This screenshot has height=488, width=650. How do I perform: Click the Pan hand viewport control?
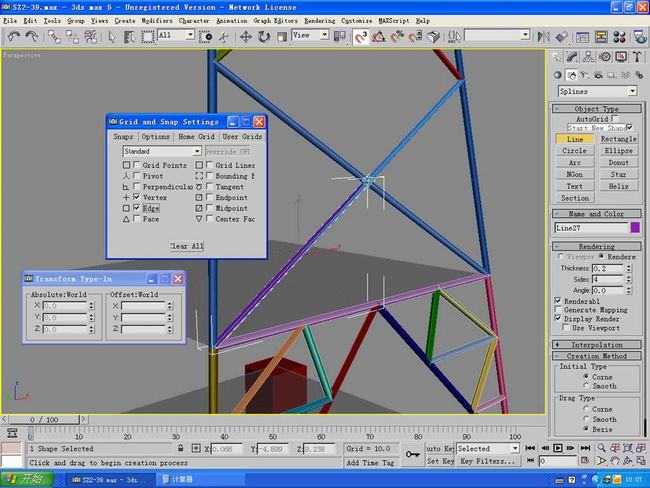(615, 461)
